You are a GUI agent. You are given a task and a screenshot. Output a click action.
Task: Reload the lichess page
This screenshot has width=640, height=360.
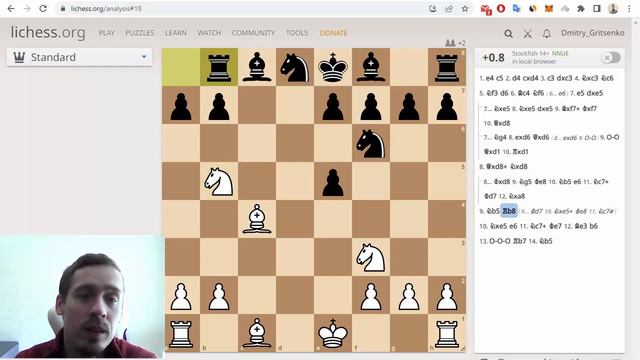pyautogui.click(x=43, y=9)
